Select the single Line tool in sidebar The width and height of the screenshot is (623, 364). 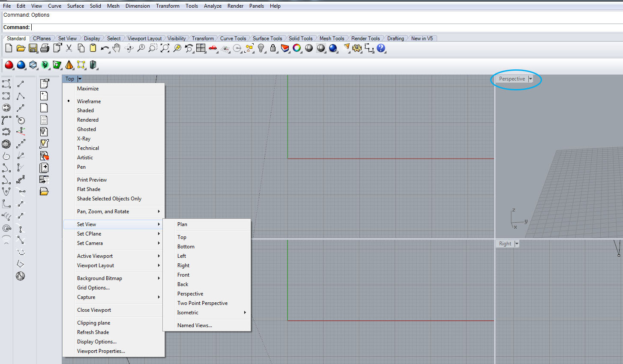(20, 84)
